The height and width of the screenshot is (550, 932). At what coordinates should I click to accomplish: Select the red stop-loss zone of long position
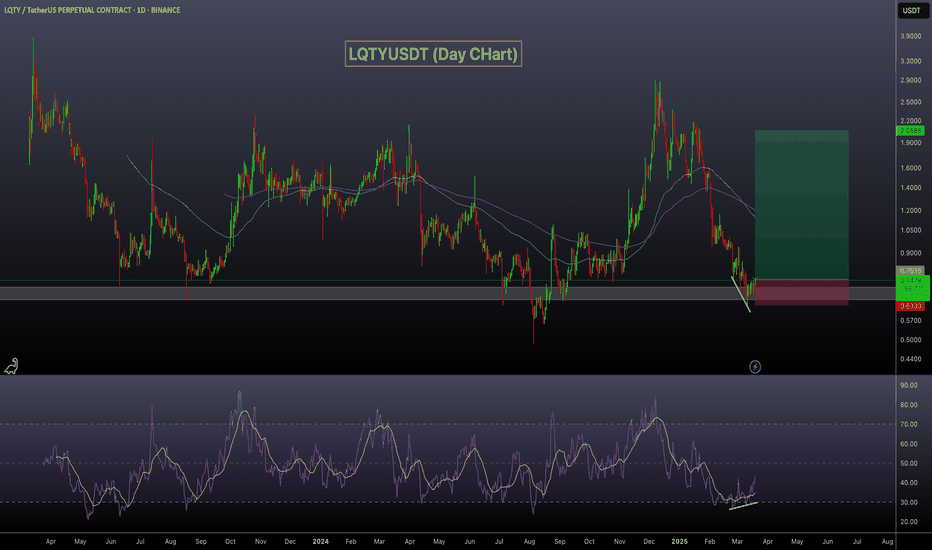click(x=801, y=292)
